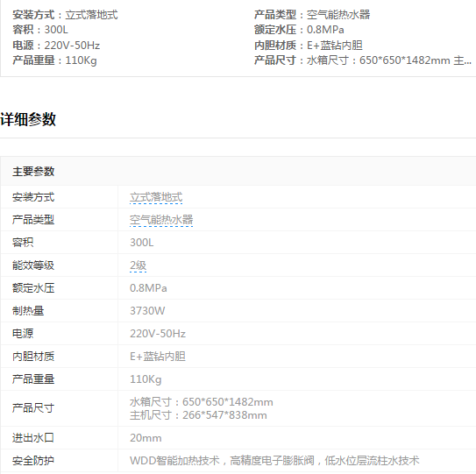This screenshot has width=476, height=474.
Task: Select the 300L value in the table
Action: coord(141,243)
